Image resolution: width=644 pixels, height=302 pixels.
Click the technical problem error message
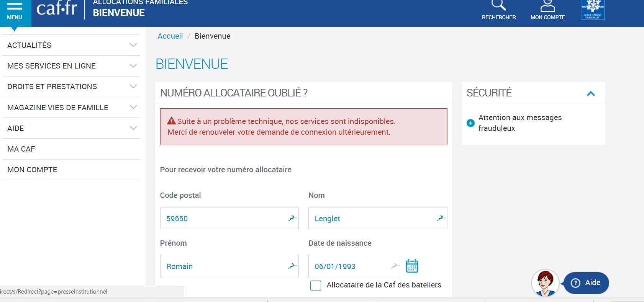[x=303, y=127]
